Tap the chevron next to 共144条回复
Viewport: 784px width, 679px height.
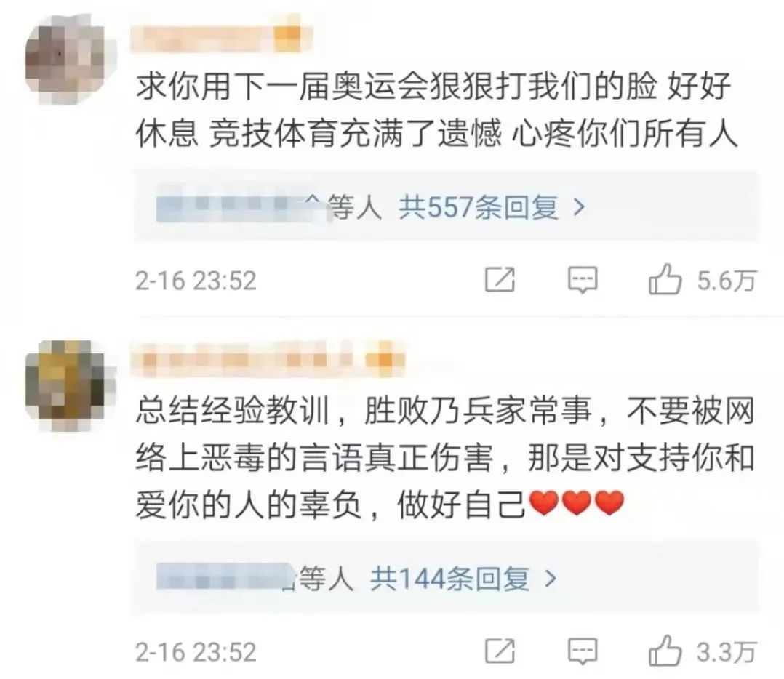pyautogui.click(x=551, y=579)
